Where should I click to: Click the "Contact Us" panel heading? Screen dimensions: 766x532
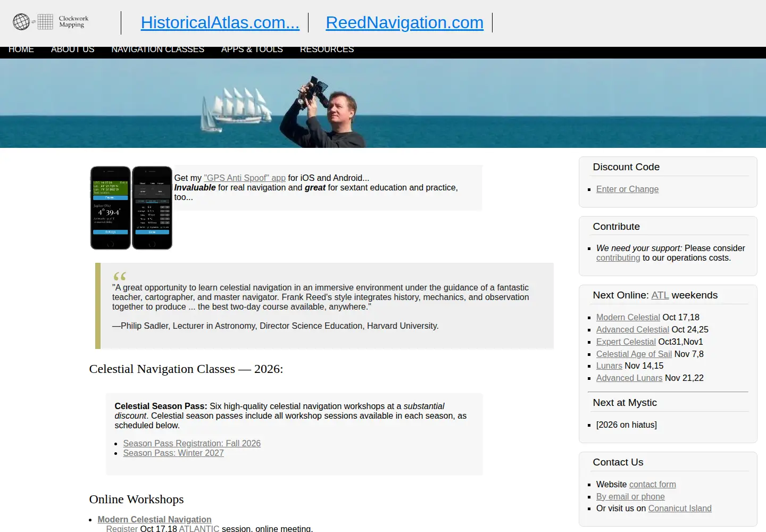pyautogui.click(x=618, y=462)
